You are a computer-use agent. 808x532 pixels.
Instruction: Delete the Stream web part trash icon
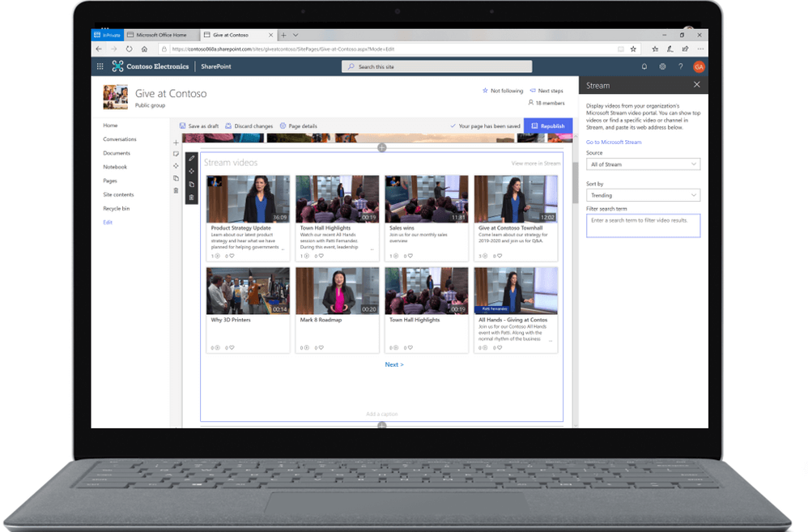192,198
